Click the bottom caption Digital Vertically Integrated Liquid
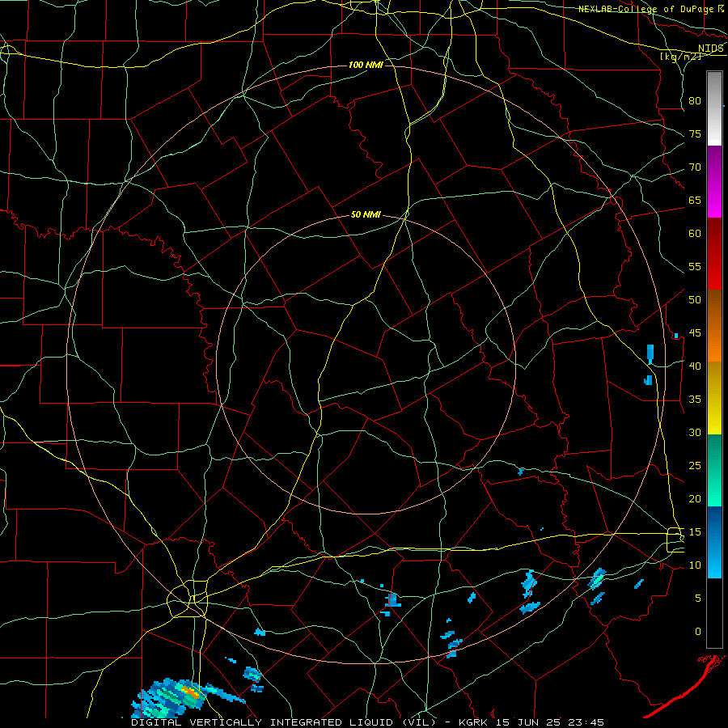728x728 pixels. click(367, 722)
